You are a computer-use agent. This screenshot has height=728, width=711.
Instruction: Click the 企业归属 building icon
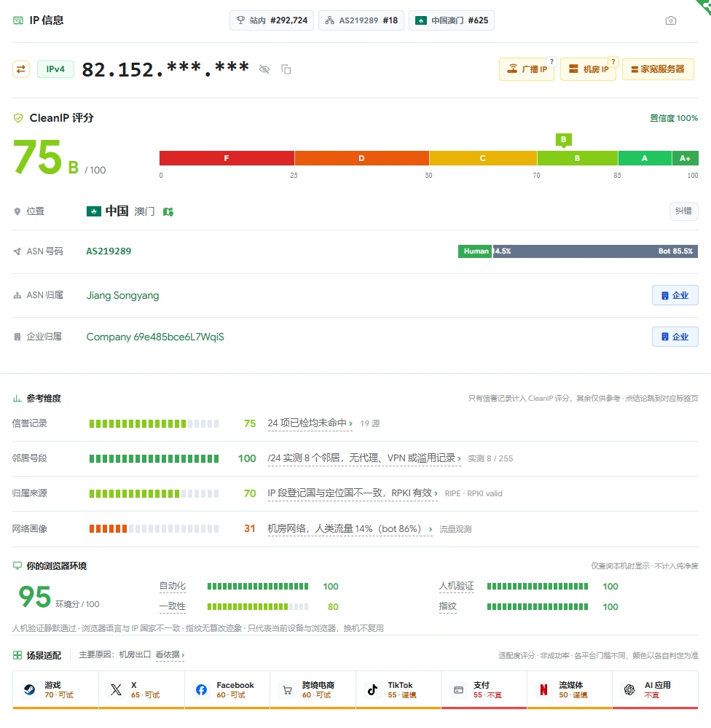17,337
